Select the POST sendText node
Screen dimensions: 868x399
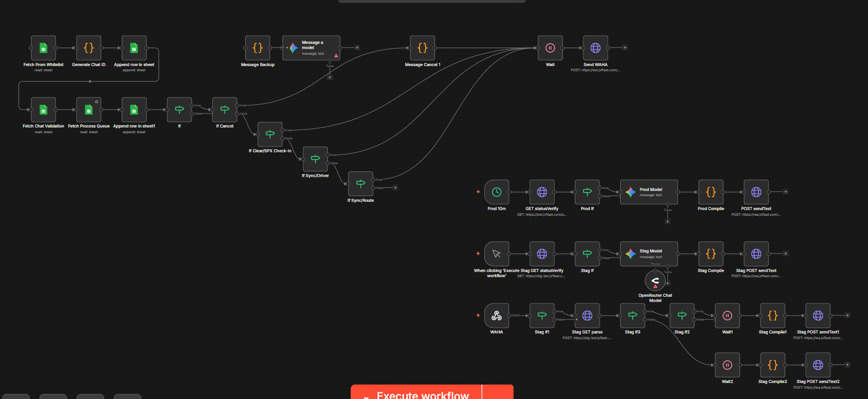point(756,192)
